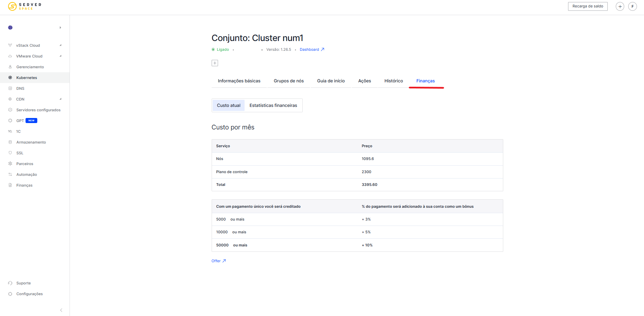Select the Finanças tab
The height and width of the screenshot is (316, 644).
click(x=426, y=81)
